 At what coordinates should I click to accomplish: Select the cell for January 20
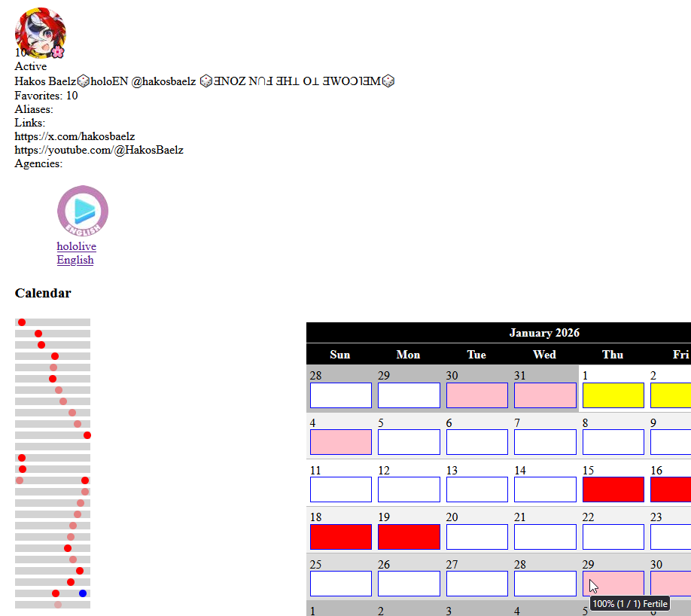[x=476, y=537]
